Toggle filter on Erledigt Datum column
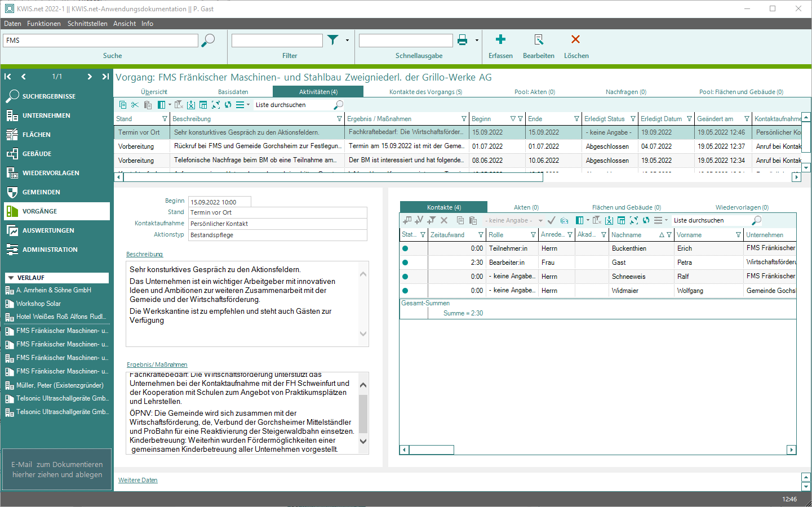The height and width of the screenshot is (507, 812). point(689,119)
